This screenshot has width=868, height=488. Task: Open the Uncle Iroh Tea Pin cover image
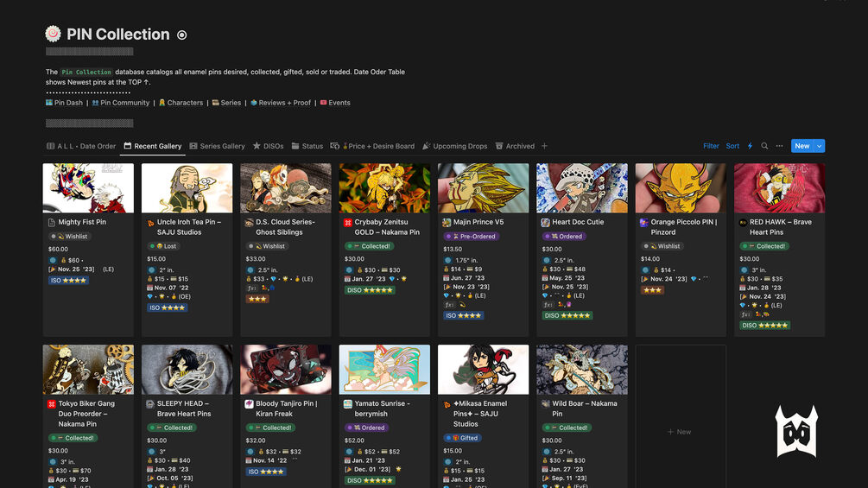pyautogui.click(x=187, y=188)
